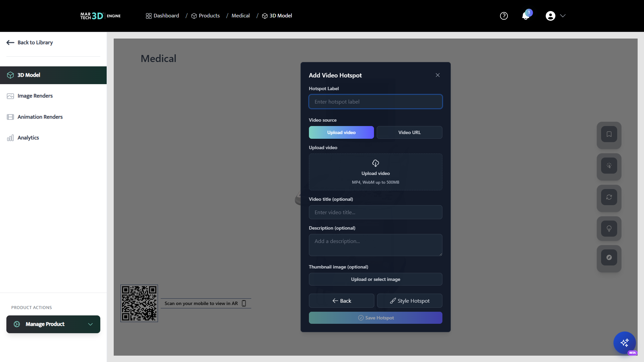
Task: Click the Medical page title
Action: click(x=158, y=59)
